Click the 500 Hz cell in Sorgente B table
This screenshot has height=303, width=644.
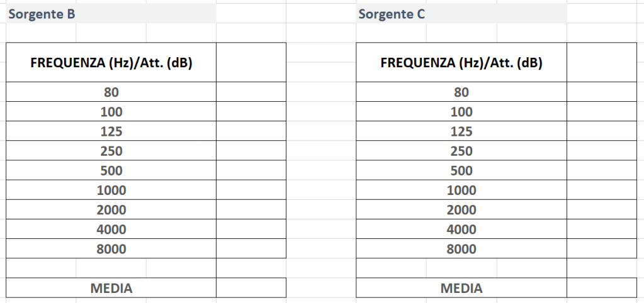point(111,170)
